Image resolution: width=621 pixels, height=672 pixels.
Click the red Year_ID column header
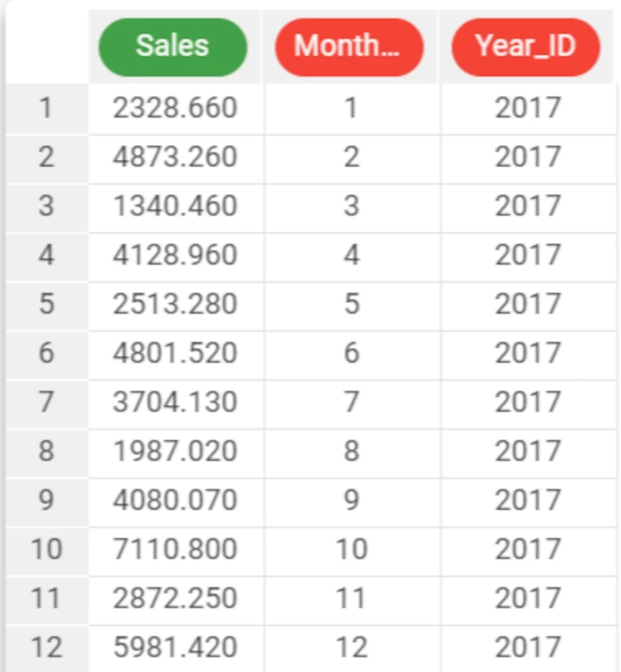(525, 47)
